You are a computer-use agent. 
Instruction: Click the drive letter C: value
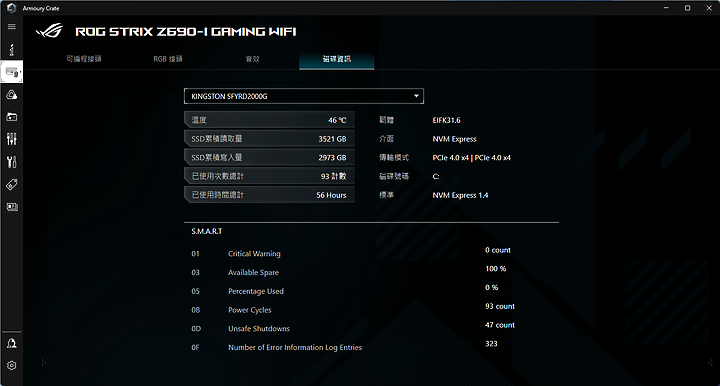click(436, 177)
